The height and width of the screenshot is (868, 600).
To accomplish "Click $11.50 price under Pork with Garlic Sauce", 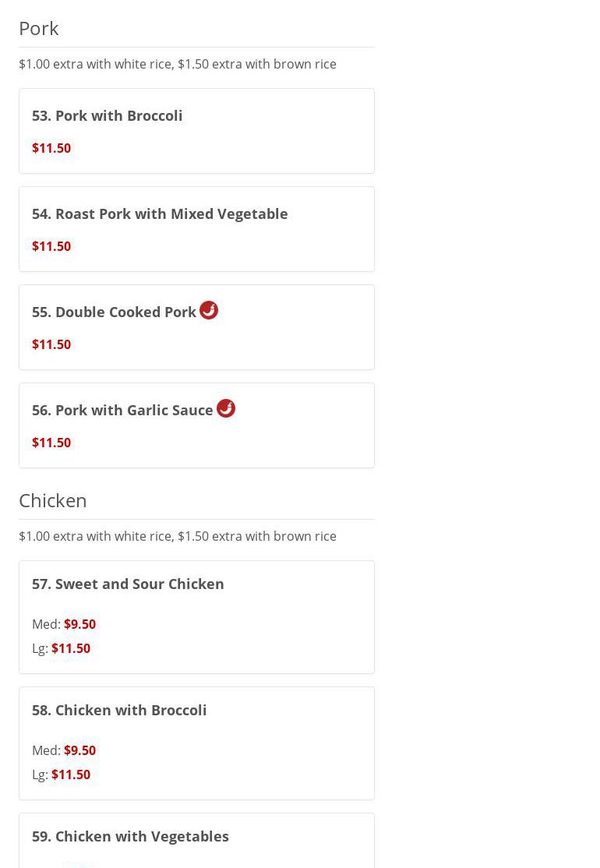I will tap(51, 443).
